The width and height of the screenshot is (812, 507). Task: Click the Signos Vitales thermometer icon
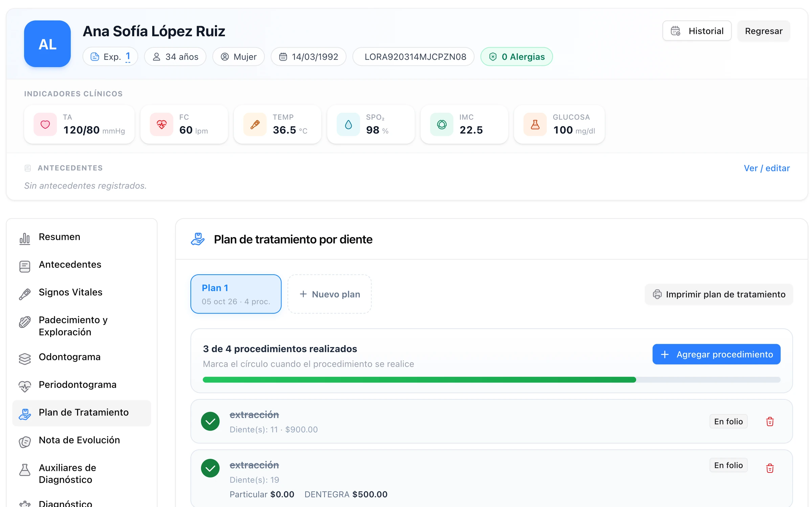click(25, 294)
